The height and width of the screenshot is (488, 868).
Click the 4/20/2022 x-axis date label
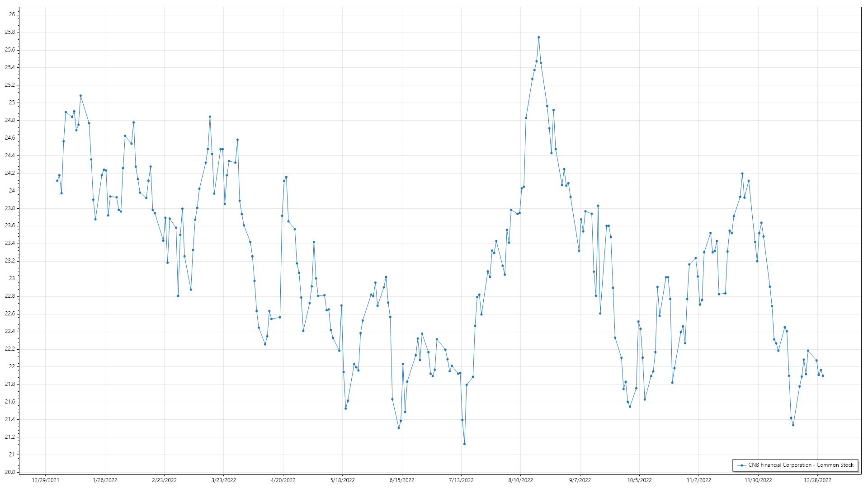283,480
